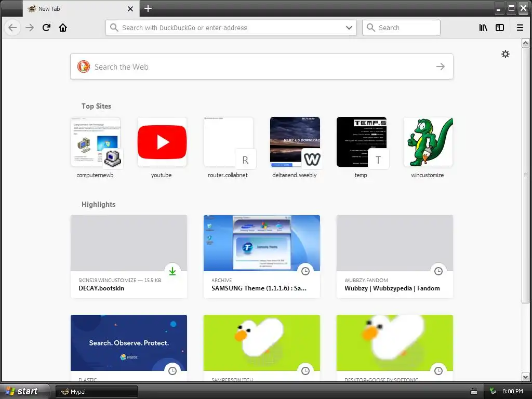Viewport: 532px width, 399px height.
Task: Click the vertical scrollbar thumb
Action: pos(526,176)
